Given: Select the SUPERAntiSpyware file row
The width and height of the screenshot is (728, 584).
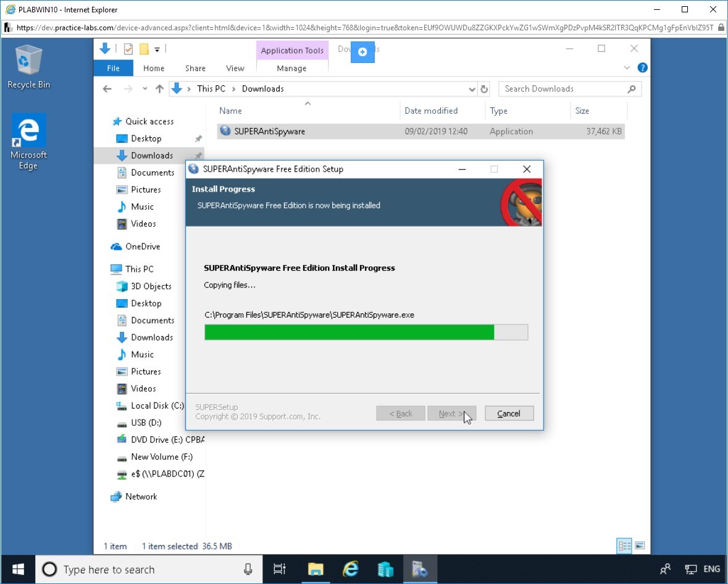Looking at the screenshot, I should click(420, 132).
